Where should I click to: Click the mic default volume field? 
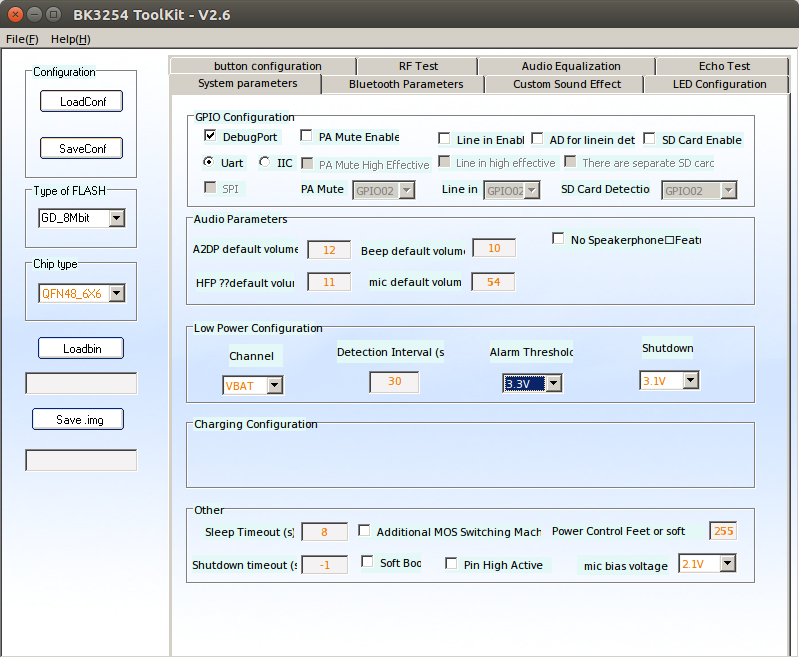click(493, 282)
